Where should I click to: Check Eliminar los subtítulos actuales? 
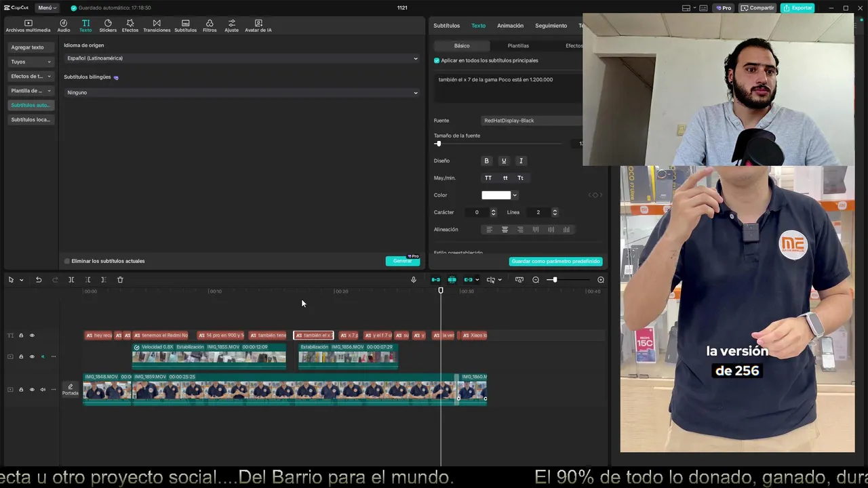coord(67,261)
